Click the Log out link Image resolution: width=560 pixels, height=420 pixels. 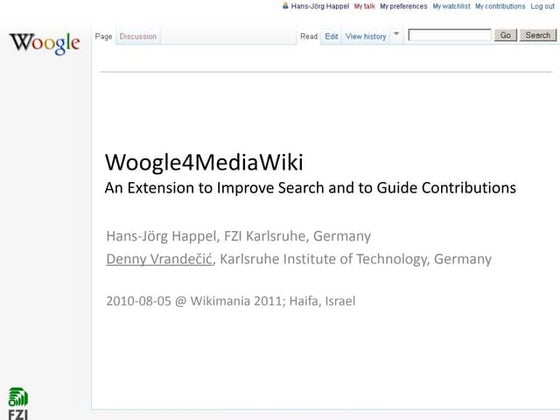tap(542, 6)
